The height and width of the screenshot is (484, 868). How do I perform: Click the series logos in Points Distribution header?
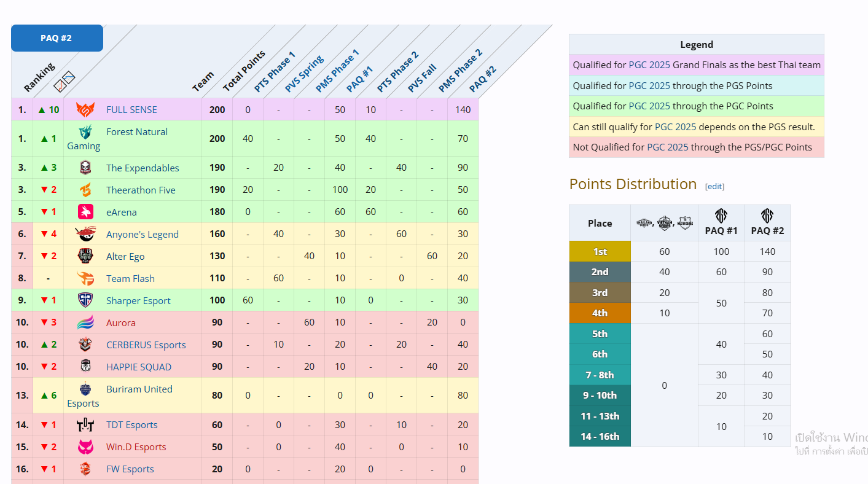pos(665,223)
